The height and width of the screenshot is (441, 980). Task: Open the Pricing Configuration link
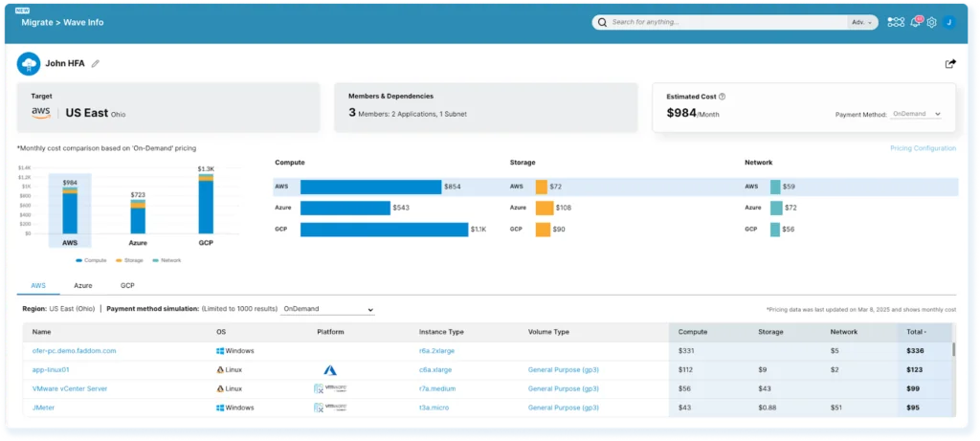[x=923, y=148]
